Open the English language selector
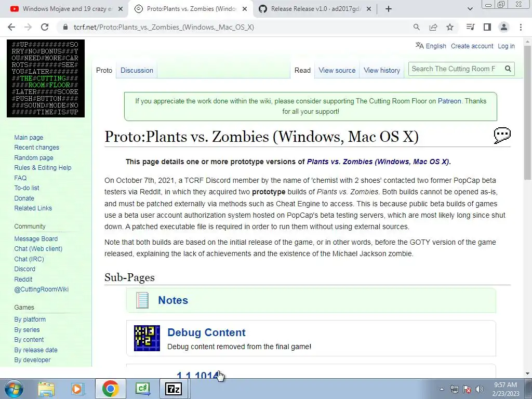 431,46
